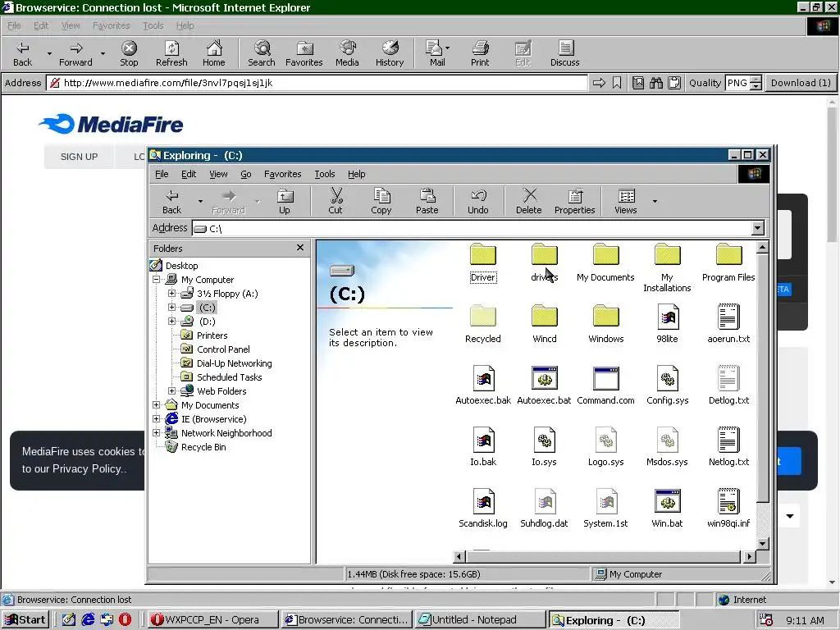
Task: Click the MediaFire logo
Action: pyautogui.click(x=112, y=125)
